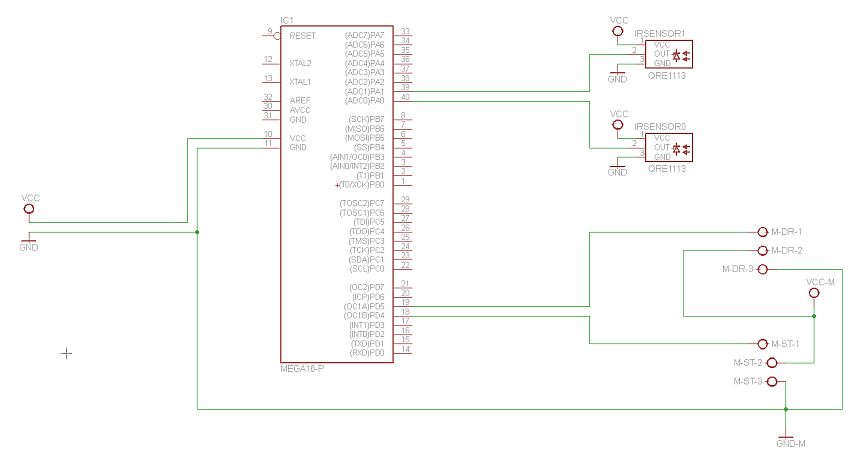The width and height of the screenshot is (866, 469).
Task: Click the (T0/XCK)PB0 pin label
Action: (362, 185)
